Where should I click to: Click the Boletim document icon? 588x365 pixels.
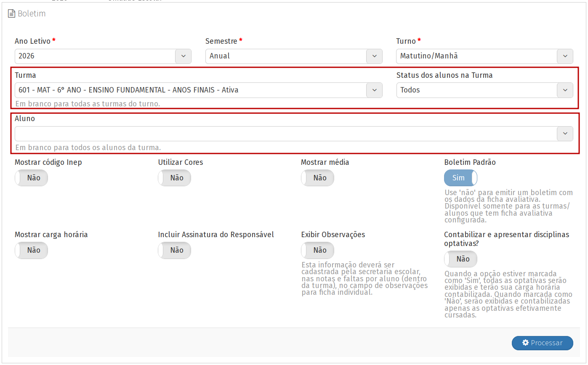(x=11, y=14)
